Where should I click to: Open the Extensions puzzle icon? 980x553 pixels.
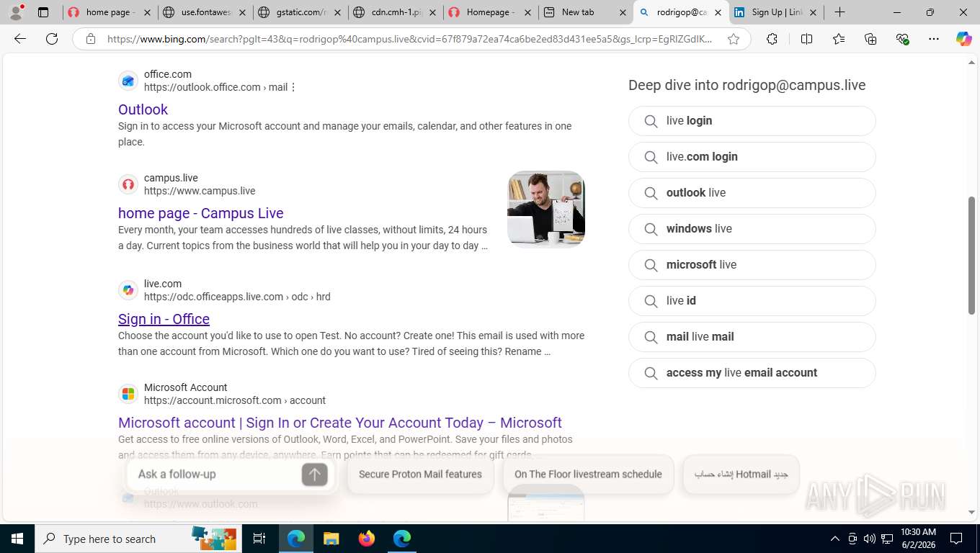point(772,39)
